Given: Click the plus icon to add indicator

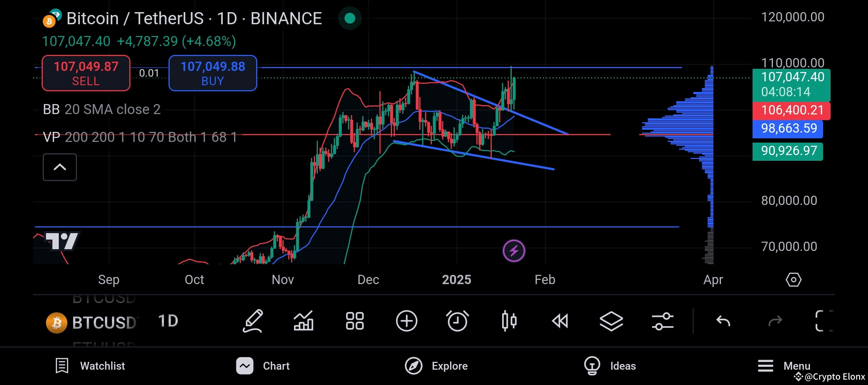Looking at the screenshot, I should click(x=407, y=321).
